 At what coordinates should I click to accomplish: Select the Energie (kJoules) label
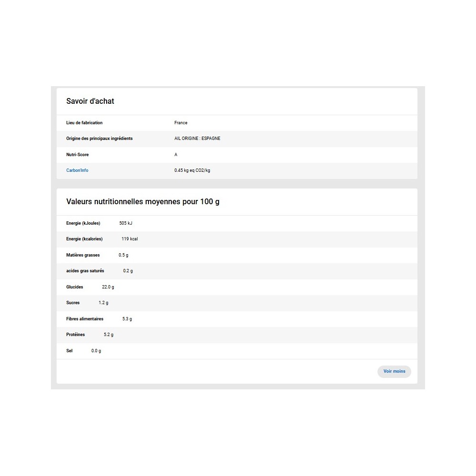[83, 223]
